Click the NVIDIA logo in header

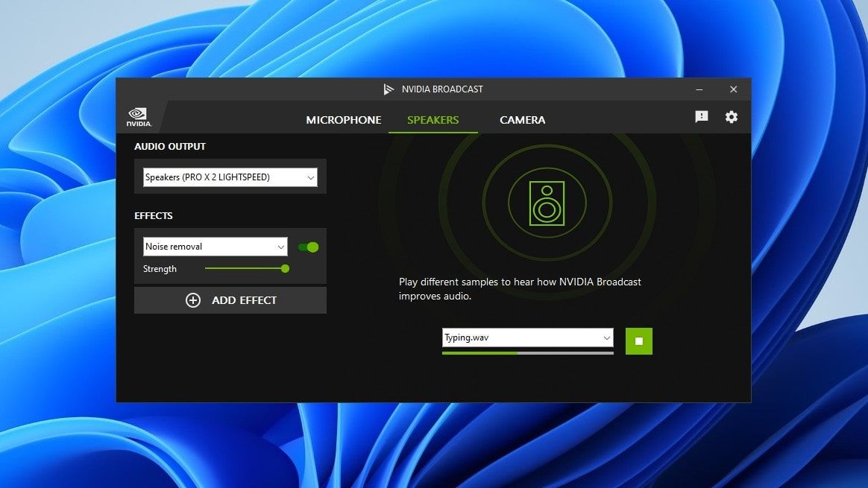(x=139, y=117)
